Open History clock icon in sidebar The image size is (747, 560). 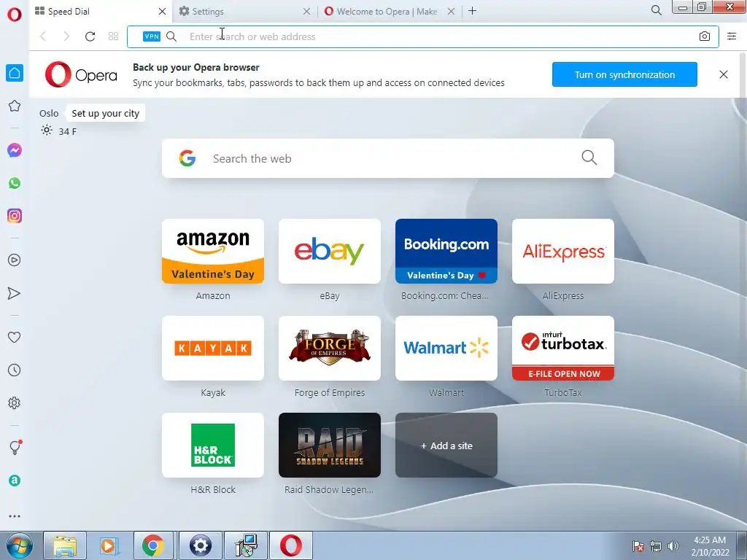15,370
